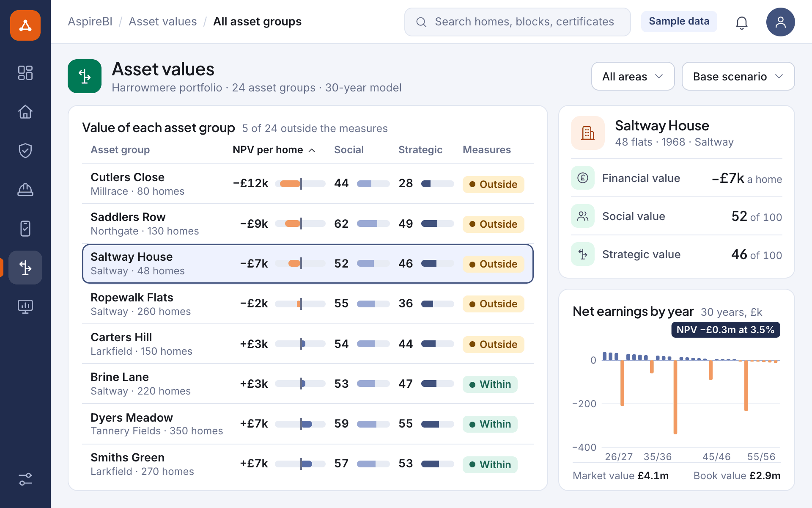Go to AspireBI breadcrumb

click(x=90, y=22)
